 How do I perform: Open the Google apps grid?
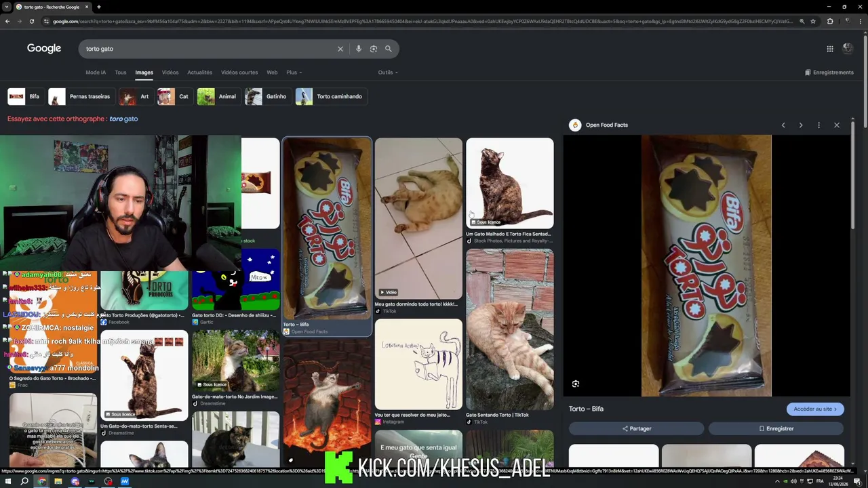point(830,49)
